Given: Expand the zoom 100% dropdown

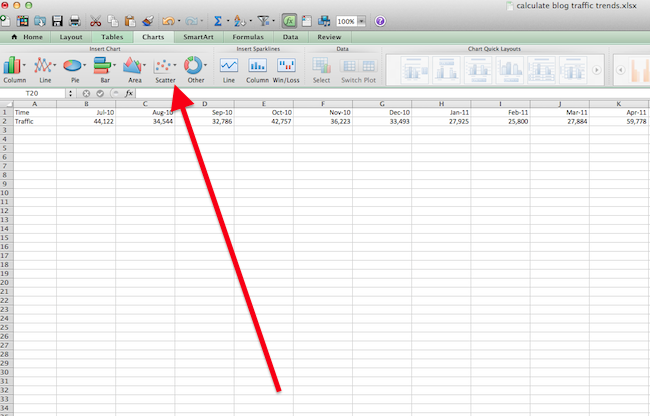Looking at the screenshot, I should pos(361,20).
